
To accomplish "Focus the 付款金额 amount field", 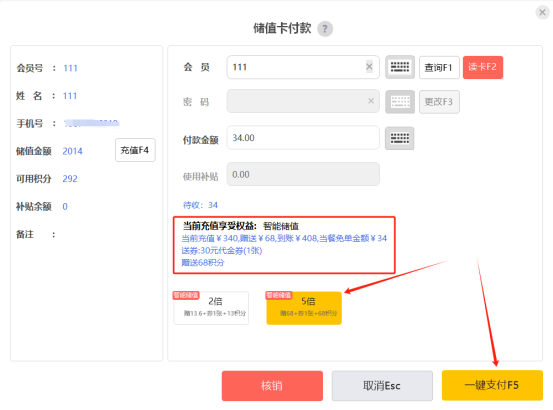I will pos(303,138).
